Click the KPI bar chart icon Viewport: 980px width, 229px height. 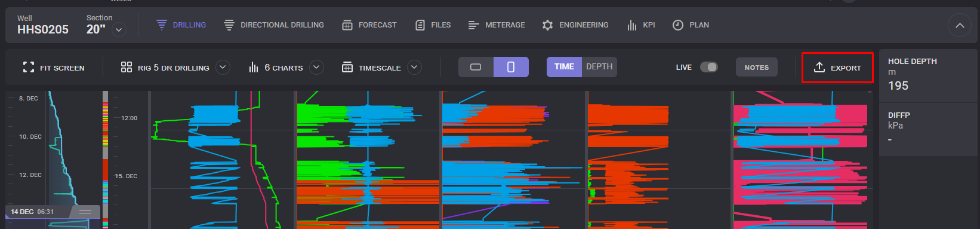click(x=632, y=25)
